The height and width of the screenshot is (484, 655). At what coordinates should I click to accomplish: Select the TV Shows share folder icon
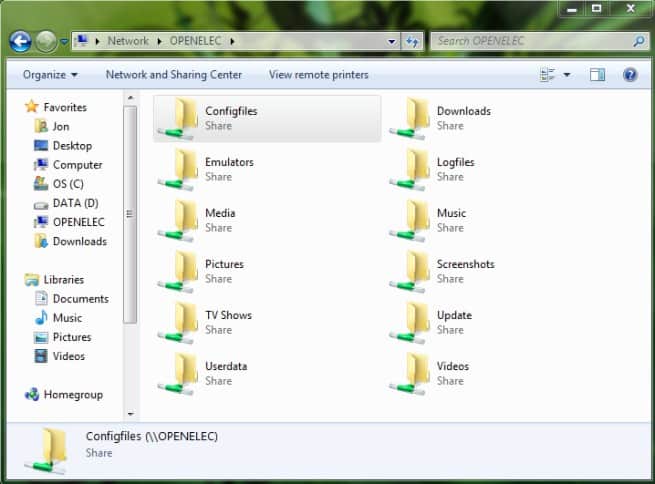(177, 323)
